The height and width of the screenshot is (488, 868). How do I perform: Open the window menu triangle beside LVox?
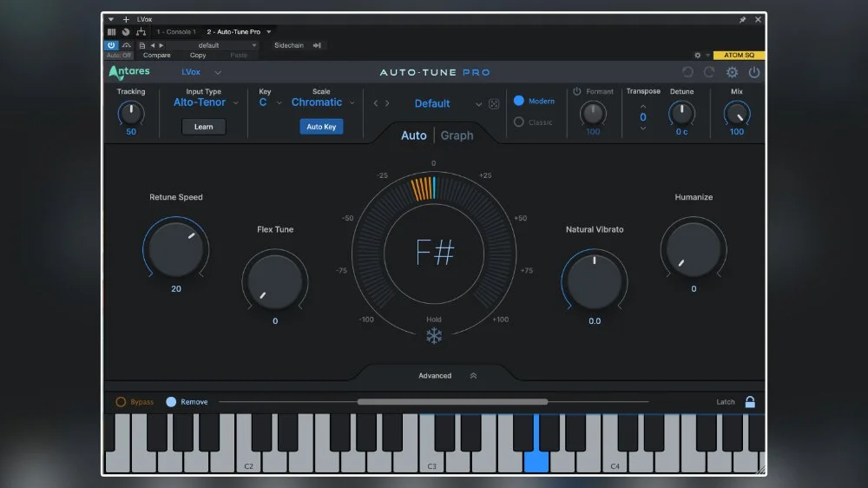pos(111,19)
